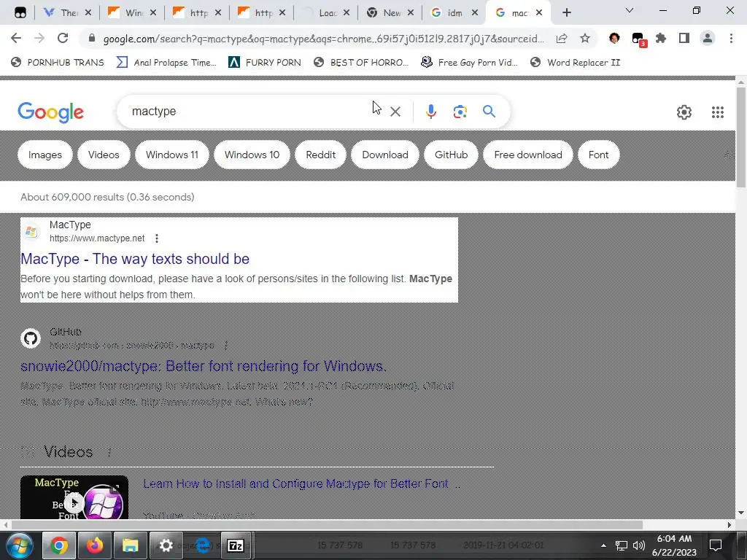Filter results by Images
Screen dimensions: 747x560
click(x=44, y=155)
